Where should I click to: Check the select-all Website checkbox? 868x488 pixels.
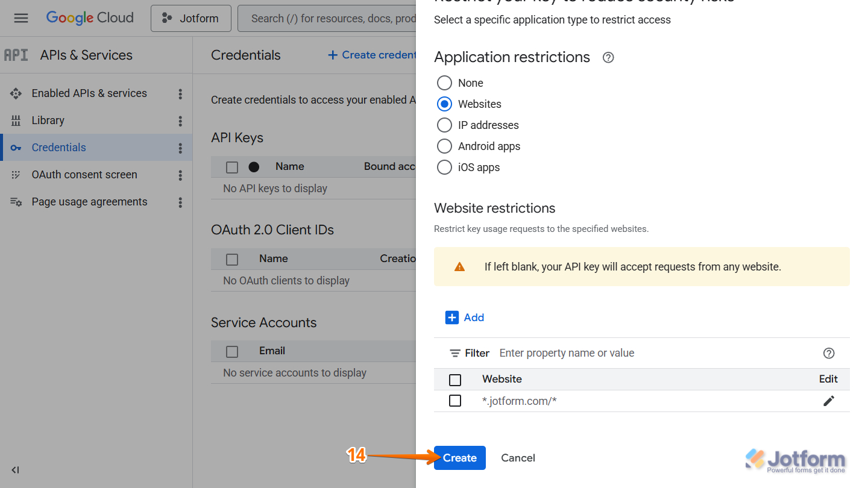(455, 380)
